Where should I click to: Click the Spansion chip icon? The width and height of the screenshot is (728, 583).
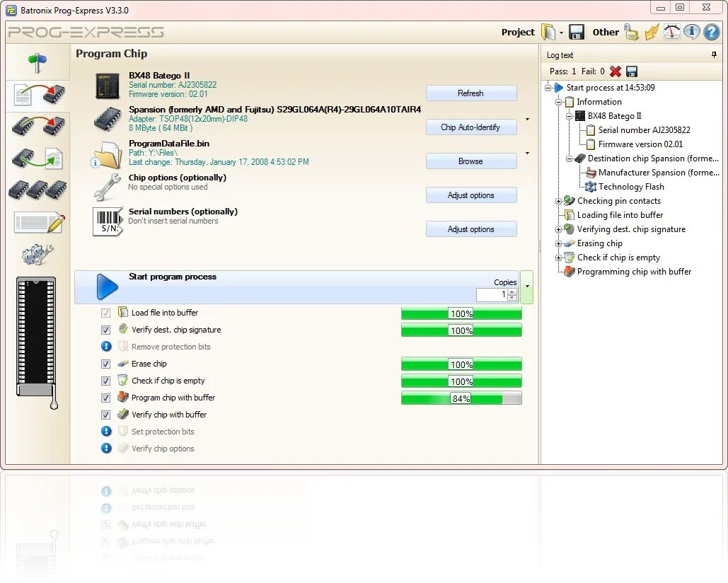pyautogui.click(x=108, y=120)
